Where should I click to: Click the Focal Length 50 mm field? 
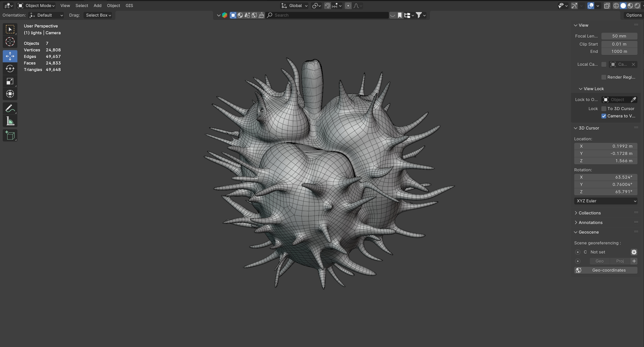(x=619, y=36)
